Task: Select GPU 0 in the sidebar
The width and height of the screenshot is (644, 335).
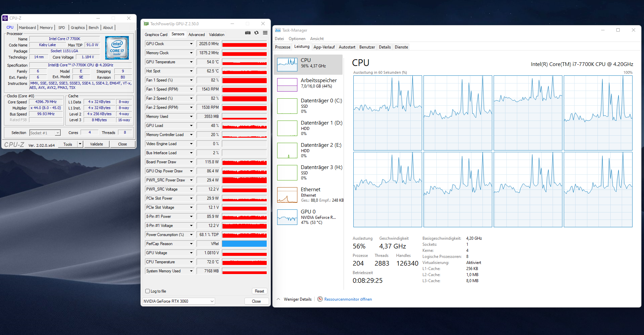Action: [308, 217]
